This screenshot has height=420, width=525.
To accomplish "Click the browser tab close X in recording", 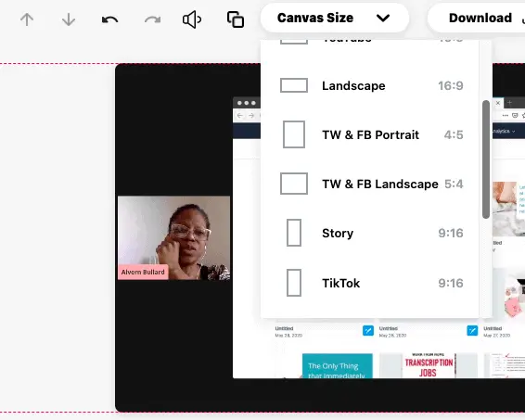I will tap(498, 103).
